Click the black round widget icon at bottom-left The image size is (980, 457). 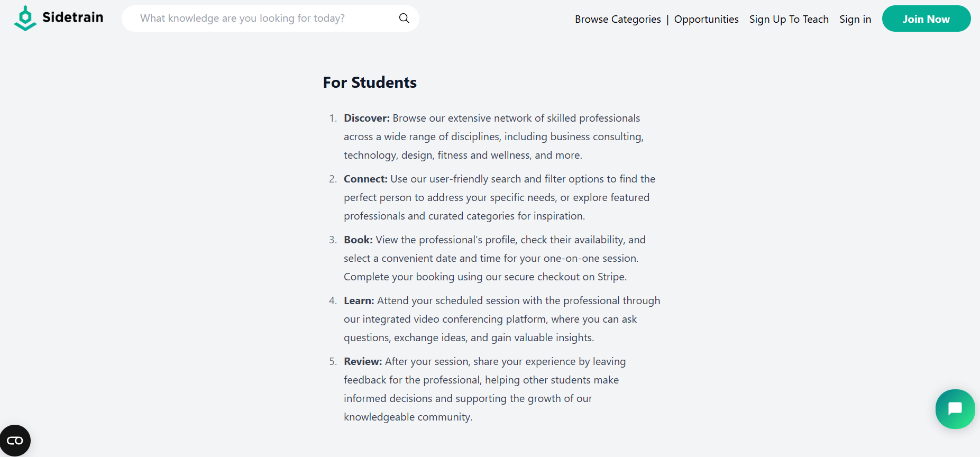point(15,441)
